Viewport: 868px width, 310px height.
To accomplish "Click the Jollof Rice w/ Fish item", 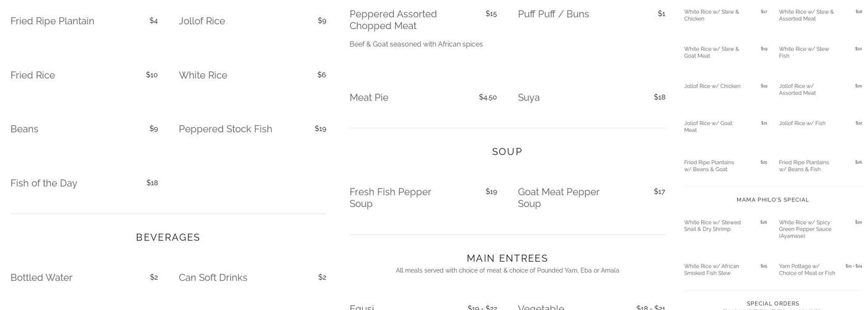I will tap(802, 123).
